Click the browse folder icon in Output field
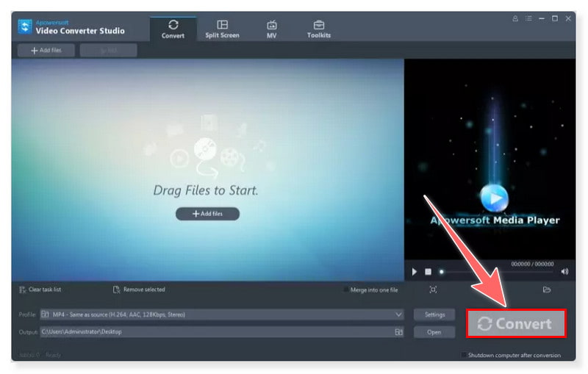Screen dimensions: 588x374 [398, 332]
